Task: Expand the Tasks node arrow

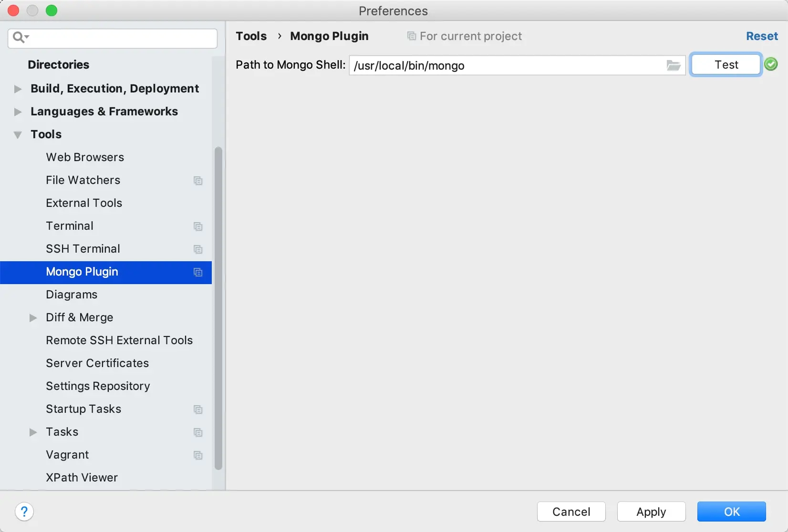Action: (x=33, y=432)
